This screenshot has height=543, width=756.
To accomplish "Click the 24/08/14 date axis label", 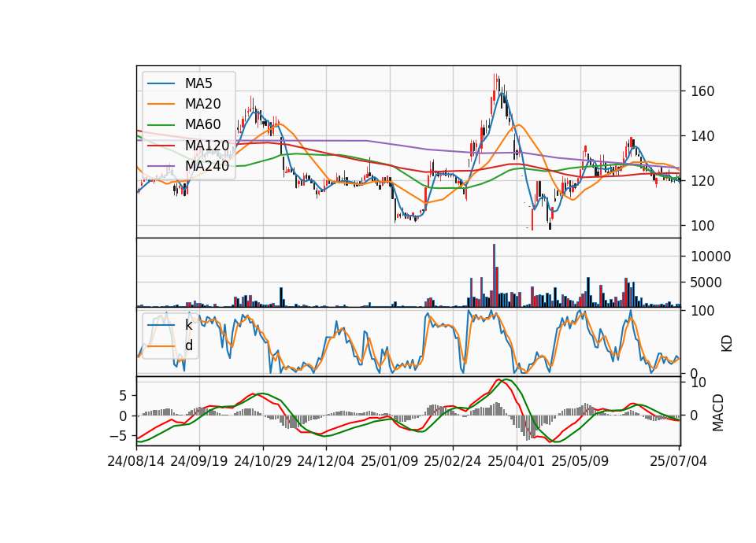I will [x=136, y=462].
